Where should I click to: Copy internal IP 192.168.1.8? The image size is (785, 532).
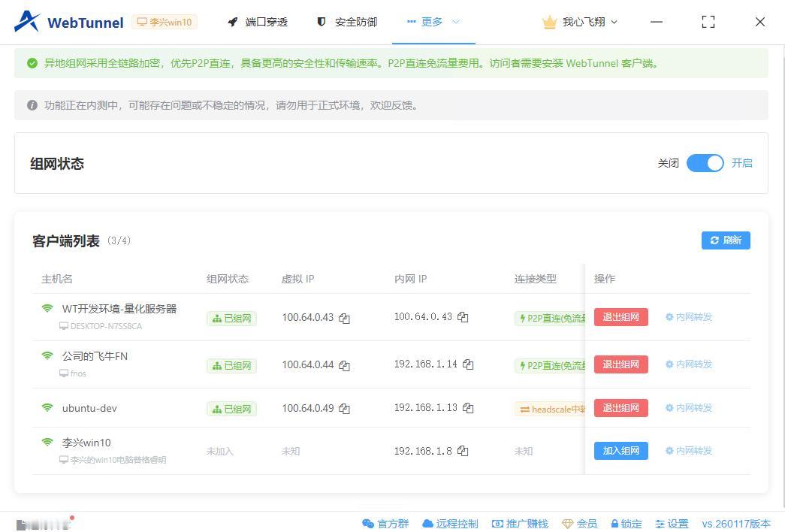click(x=463, y=451)
